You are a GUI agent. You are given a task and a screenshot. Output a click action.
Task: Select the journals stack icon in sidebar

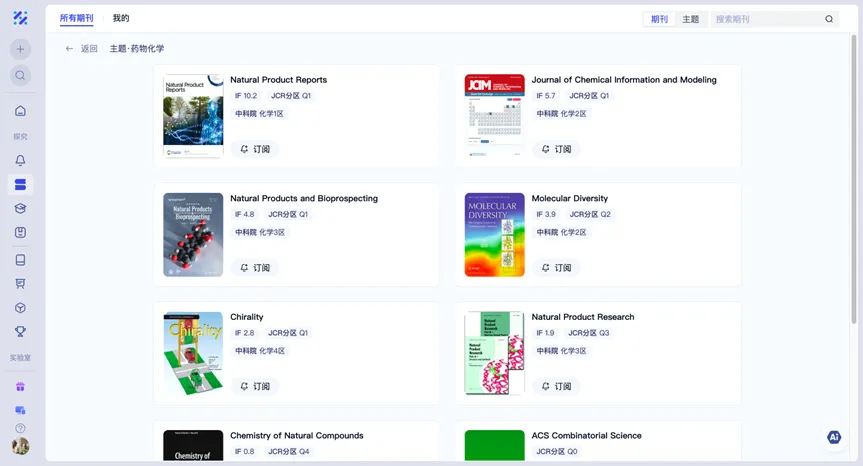pos(20,184)
